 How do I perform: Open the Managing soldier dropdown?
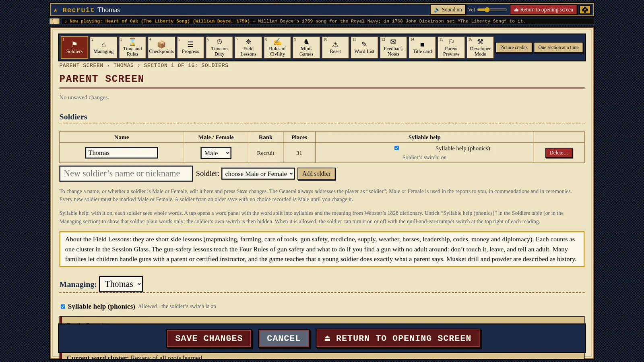(121, 284)
